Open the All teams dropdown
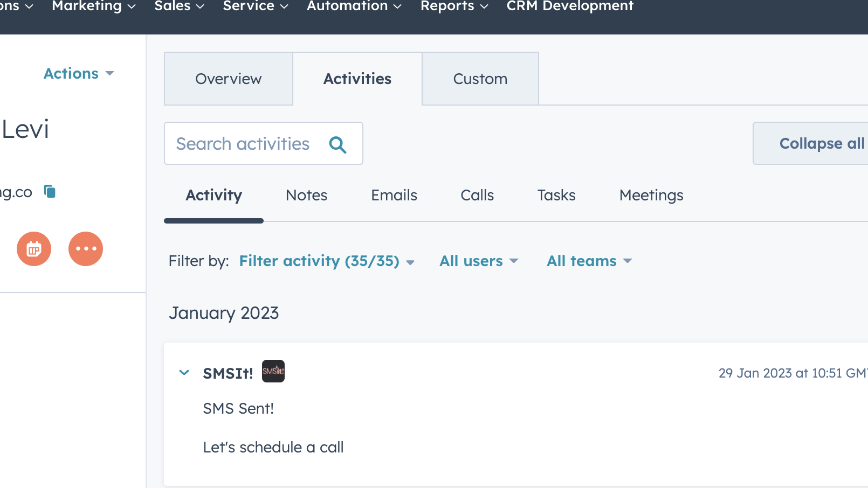The image size is (868, 488). (588, 261)
